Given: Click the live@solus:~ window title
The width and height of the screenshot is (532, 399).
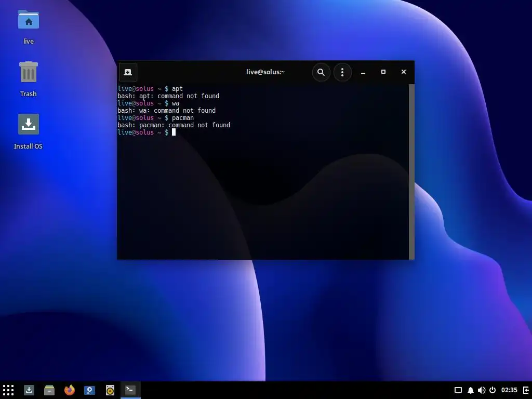Looking at the screenshot, I should point(265,72).
